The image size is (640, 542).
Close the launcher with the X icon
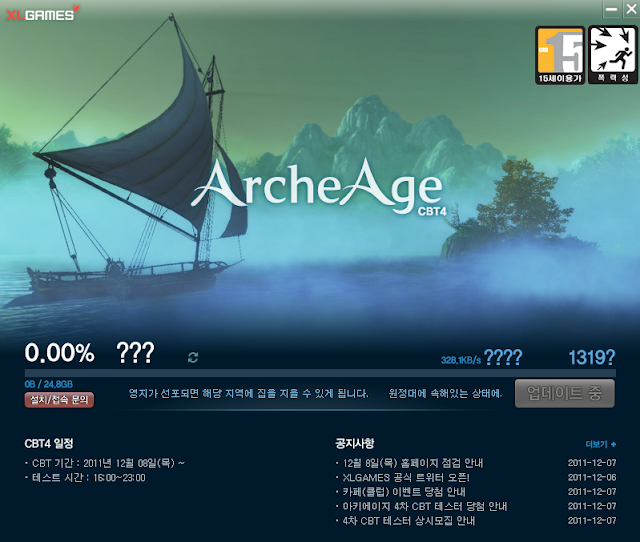click(x=631, y=9)
